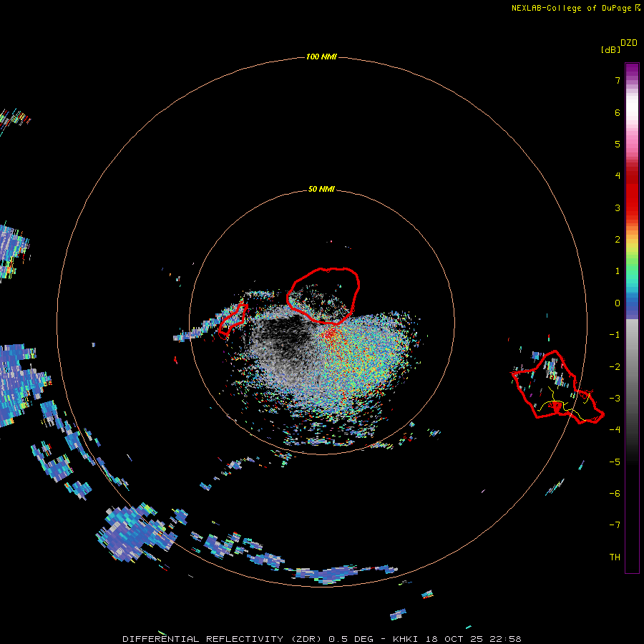This screenshot has height=644, width=644.
Task: Click the 3 dB tick label on the color scale
Action: coord(618,208)
